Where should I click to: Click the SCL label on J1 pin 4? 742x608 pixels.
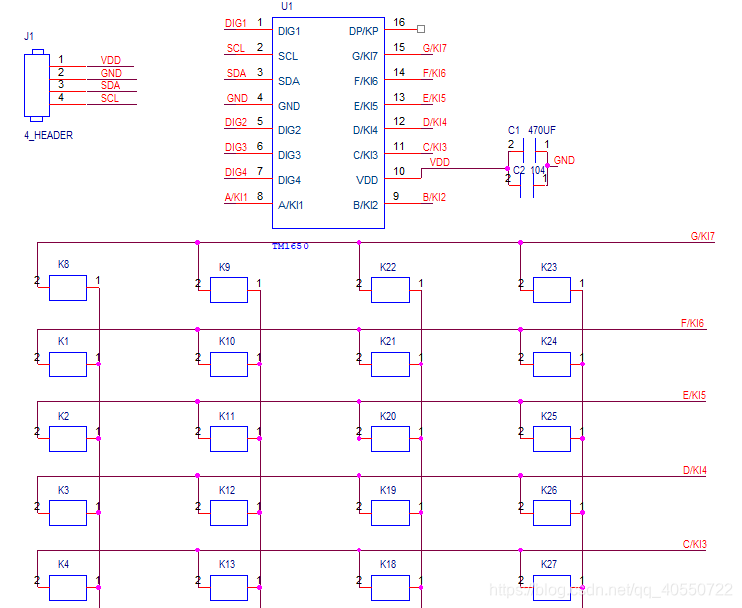pos(110,98)
